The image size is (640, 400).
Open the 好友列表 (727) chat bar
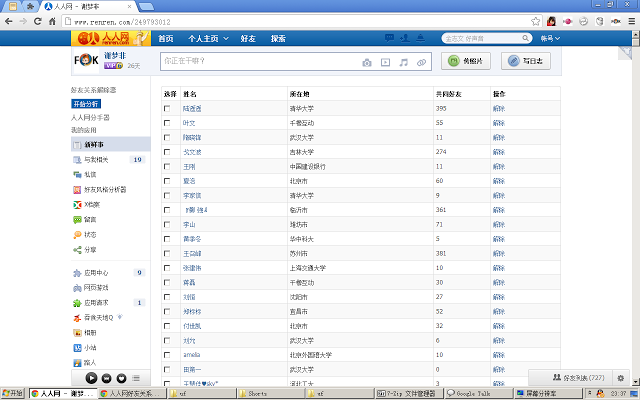[578, 378]
